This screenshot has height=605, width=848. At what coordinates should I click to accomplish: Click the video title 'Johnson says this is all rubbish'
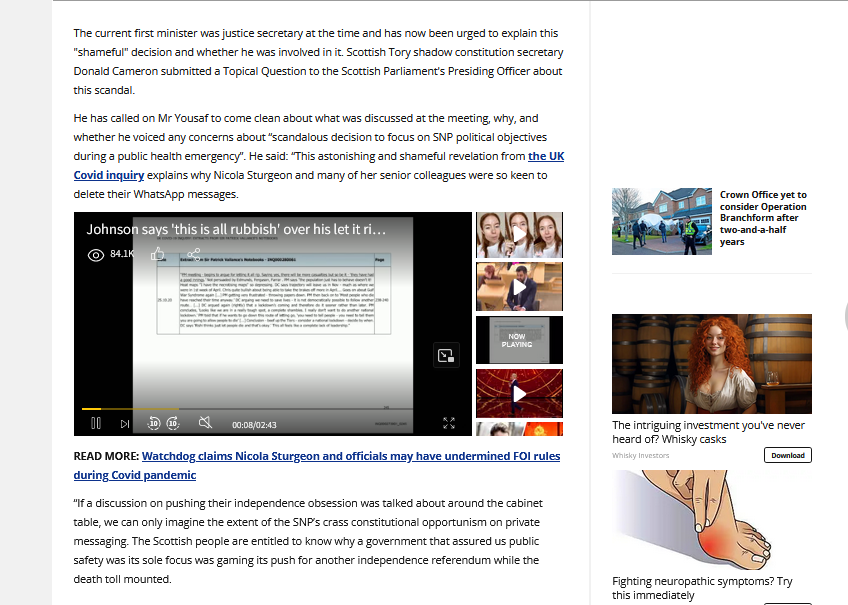[236, 229]
